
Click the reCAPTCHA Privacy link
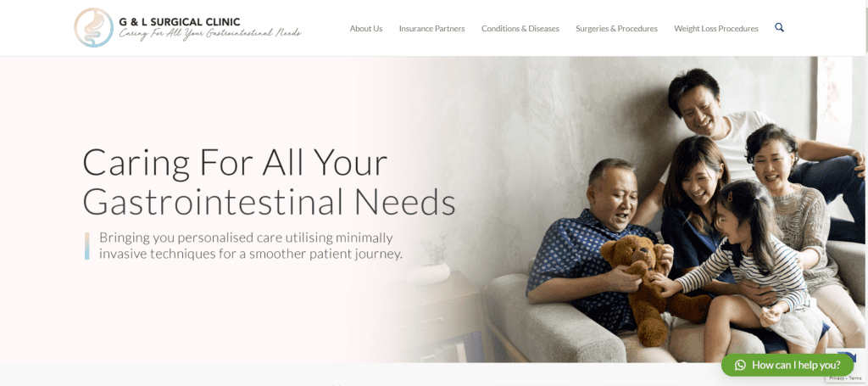(x=835, y=378)
